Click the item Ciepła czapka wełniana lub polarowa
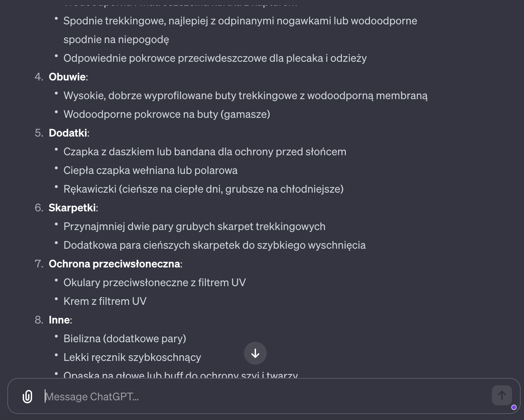This screenshot has width=524, height=420. [150, 170]
